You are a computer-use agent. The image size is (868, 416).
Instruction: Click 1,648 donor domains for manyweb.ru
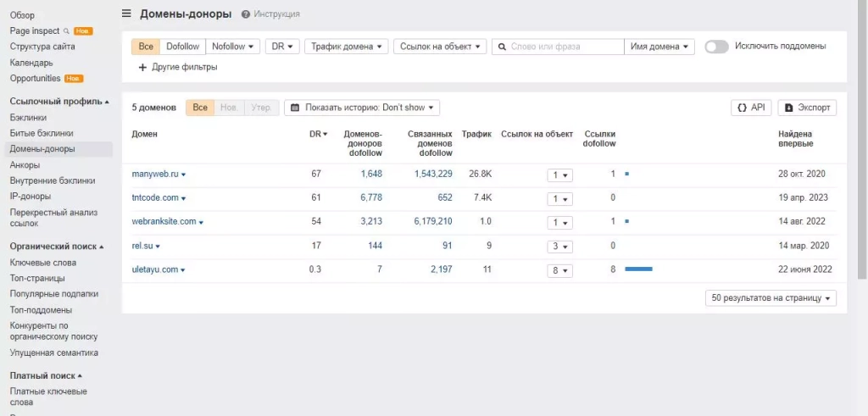[x=371, y=174]
